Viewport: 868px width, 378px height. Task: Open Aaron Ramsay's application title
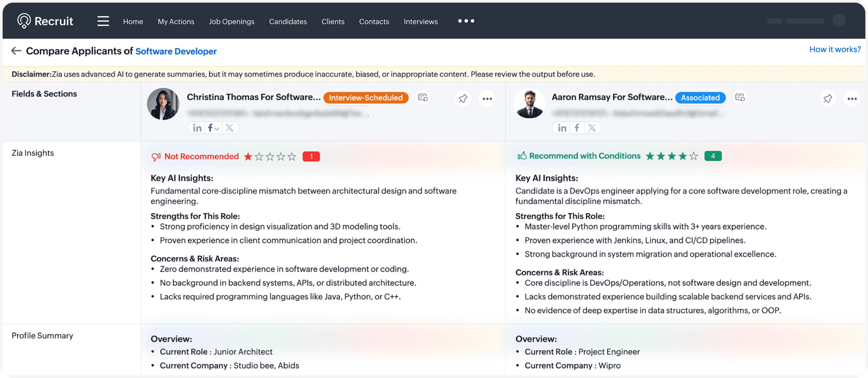click(612, 97)
